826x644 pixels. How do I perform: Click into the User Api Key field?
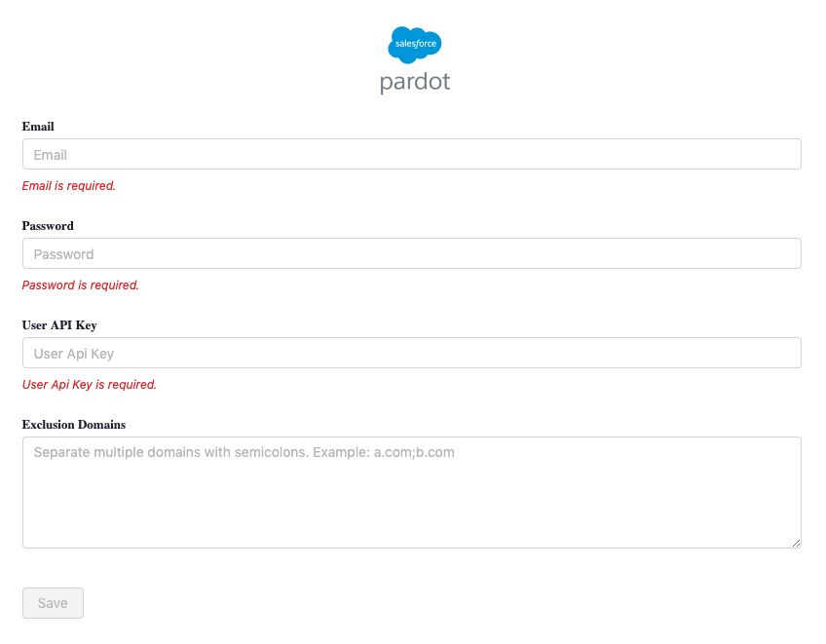tap(412, 353)
